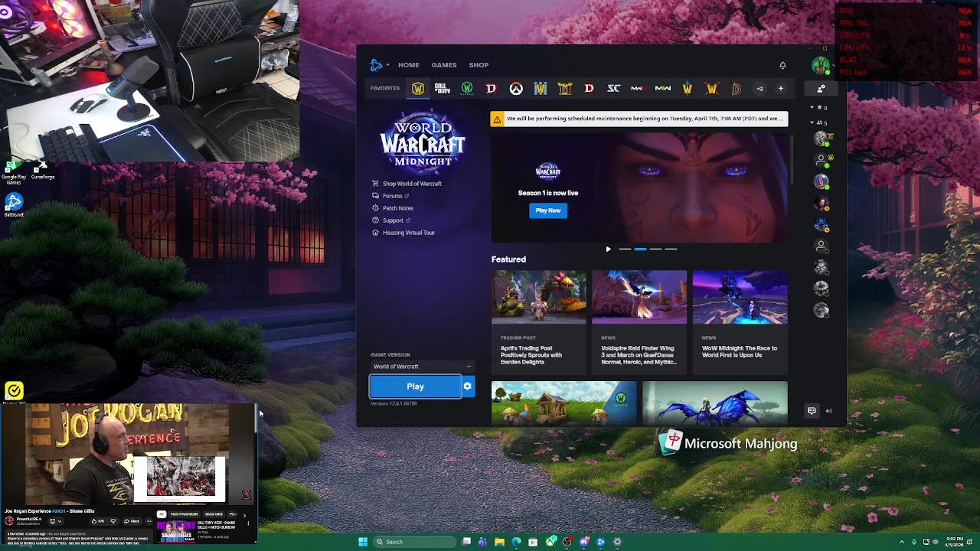The height and width of the screenshot is (551, 980).
Task: Collapse the favorites friends group
Action: click(819, 108)
